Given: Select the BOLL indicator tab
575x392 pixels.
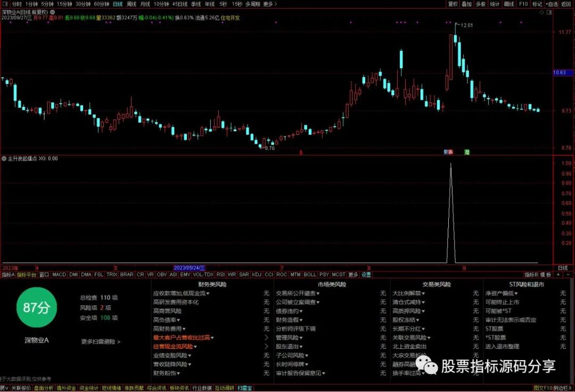Looking at the screenshot, I should click(310, 274).
